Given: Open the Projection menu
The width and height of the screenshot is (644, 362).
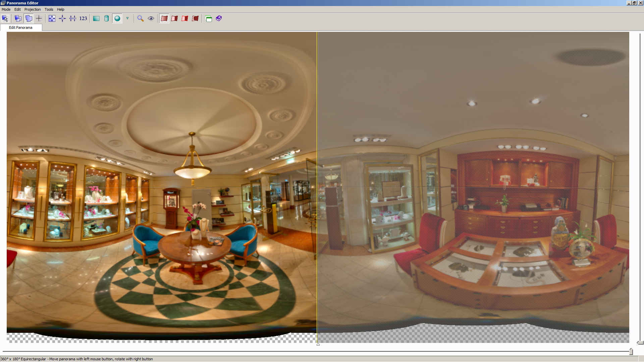Looking at the screenshot, I should point(33,9).
